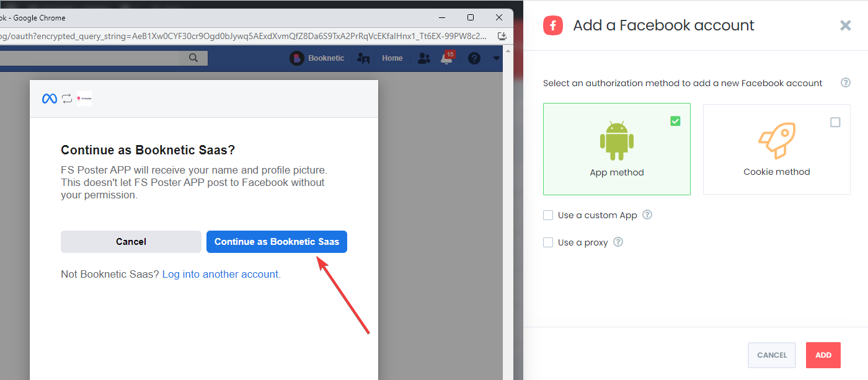Click the red ADD button

[x=823, y=355]
